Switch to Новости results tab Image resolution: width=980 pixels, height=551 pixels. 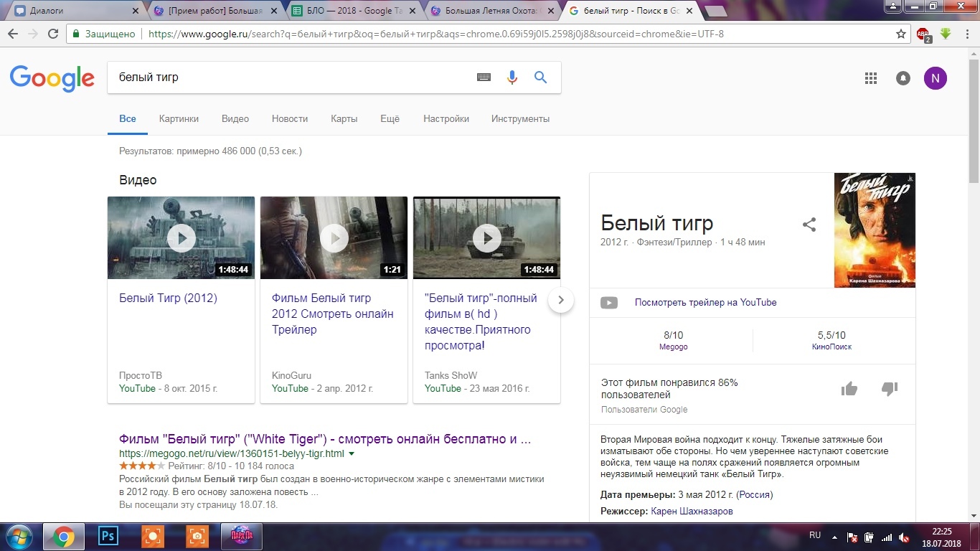pyautogui.click(x=290, y=118)
